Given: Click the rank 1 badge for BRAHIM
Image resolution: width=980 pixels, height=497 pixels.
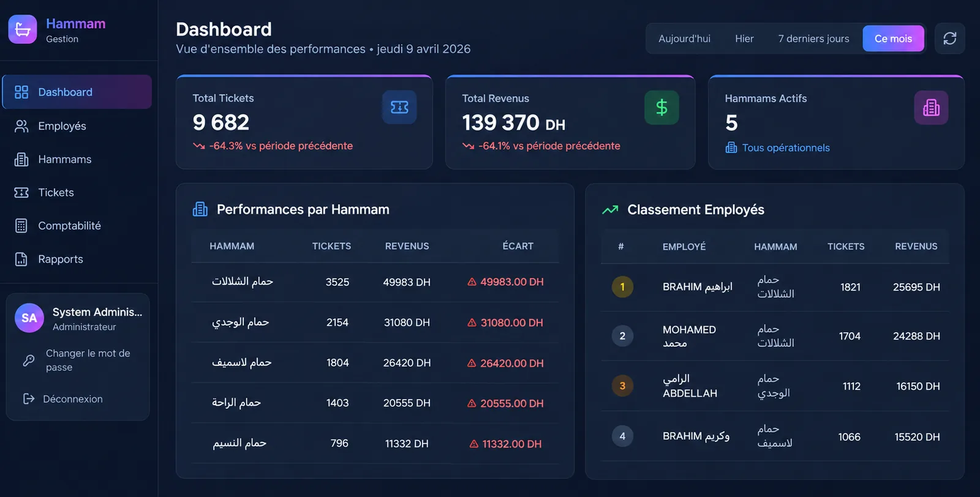Looking at the screenshot, I should [622, 286].
